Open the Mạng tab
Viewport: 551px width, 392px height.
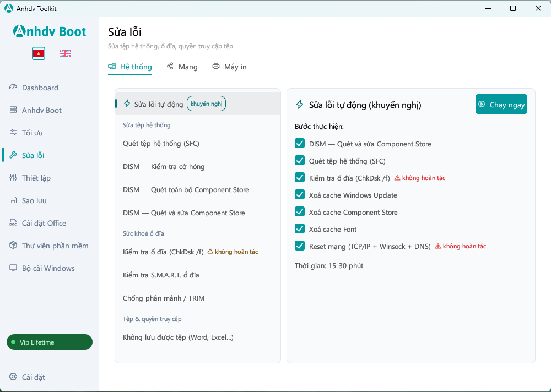[x=182, y=67]
